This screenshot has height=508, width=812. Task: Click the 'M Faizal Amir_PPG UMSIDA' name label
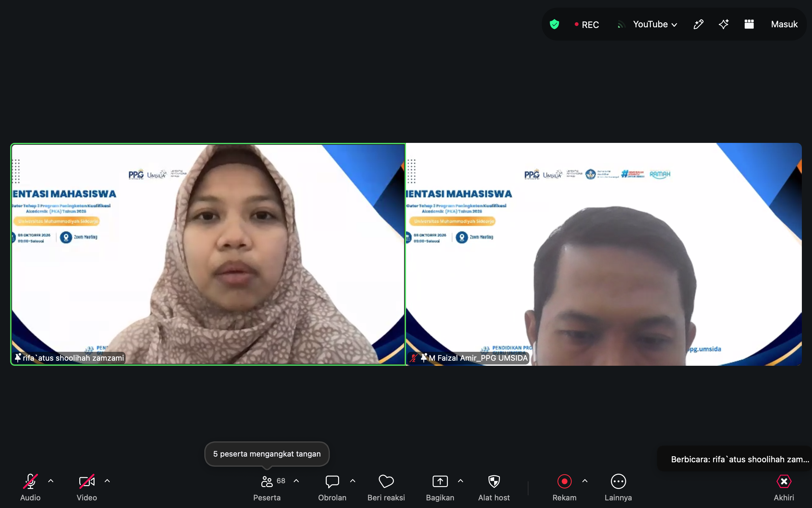(x=478, y=358)
